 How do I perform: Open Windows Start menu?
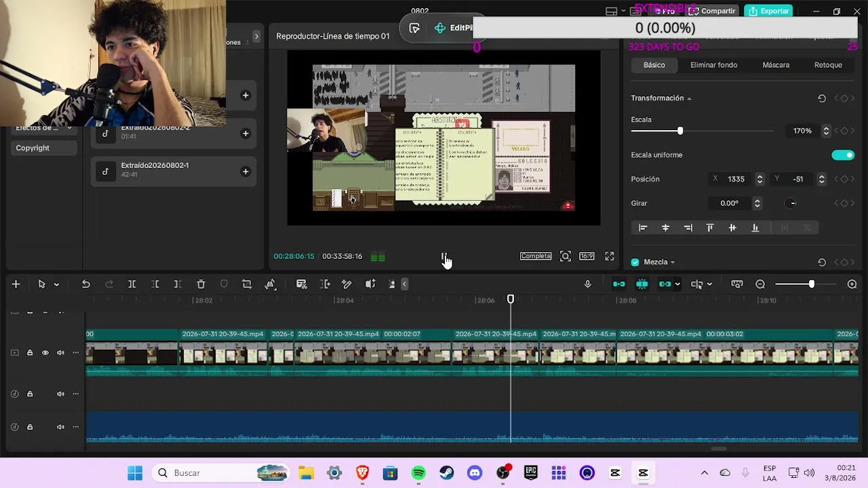tap(135, 473)
